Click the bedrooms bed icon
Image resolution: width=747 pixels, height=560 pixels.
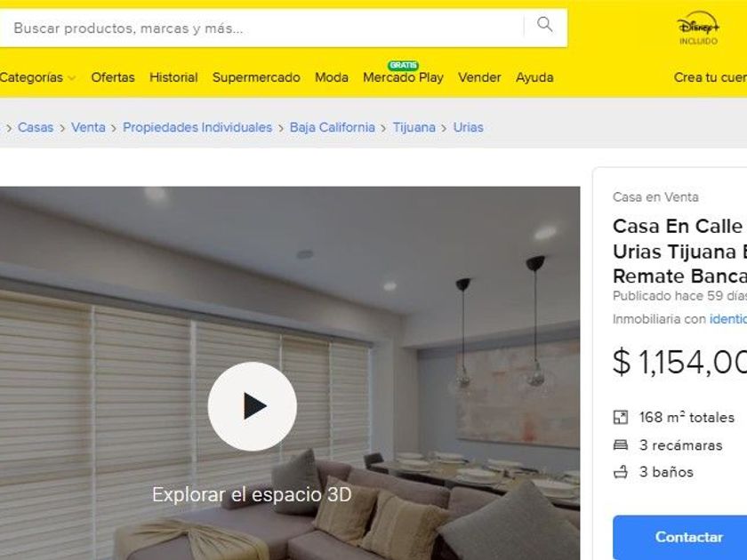621,445
